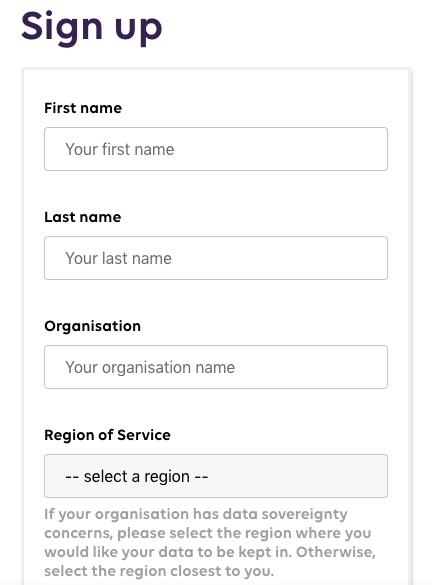
Task: Click the "Region of Service" label
Action: 107,435
